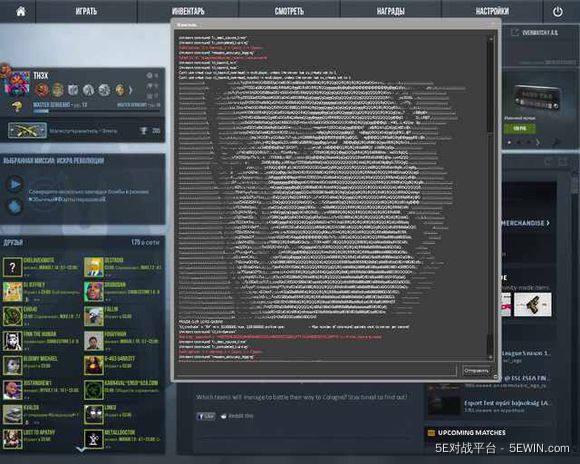Viewport: 580px width, 464px height.
Task: Go to the home screen icon
Action: (x=21, y=11)
